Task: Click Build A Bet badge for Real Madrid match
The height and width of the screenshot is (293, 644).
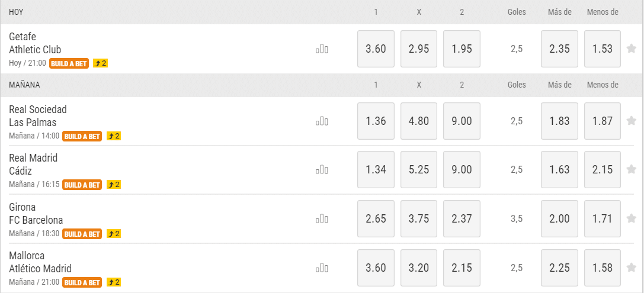Action: 82,185
